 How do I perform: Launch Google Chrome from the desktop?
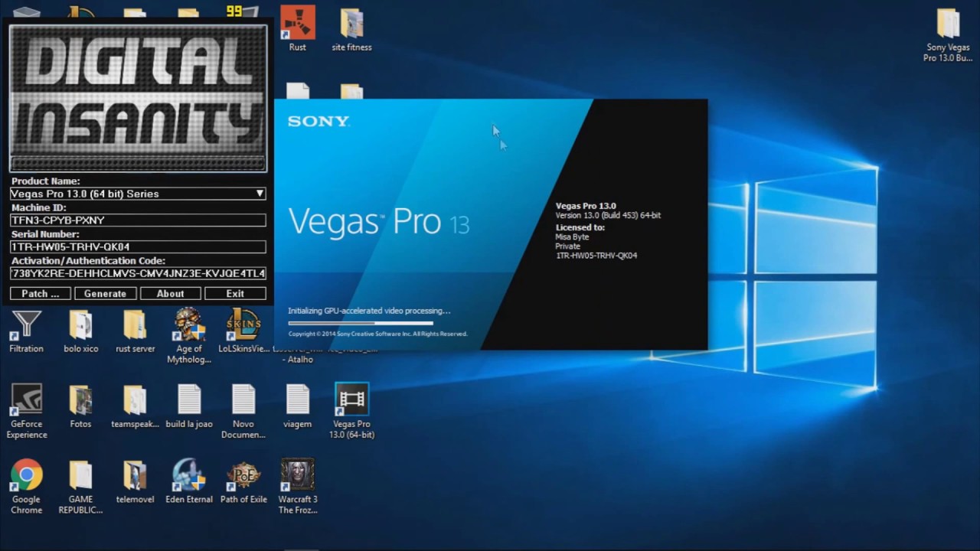tap(26, 487)
